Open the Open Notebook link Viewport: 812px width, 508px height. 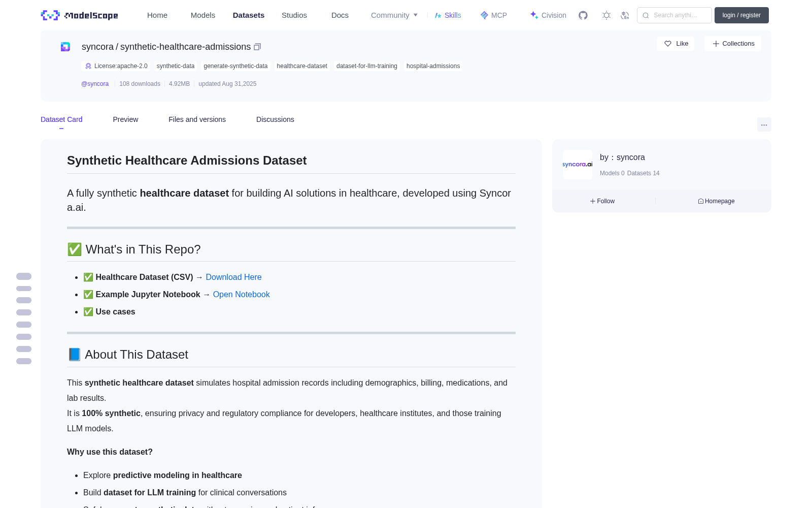pos(241,294)
